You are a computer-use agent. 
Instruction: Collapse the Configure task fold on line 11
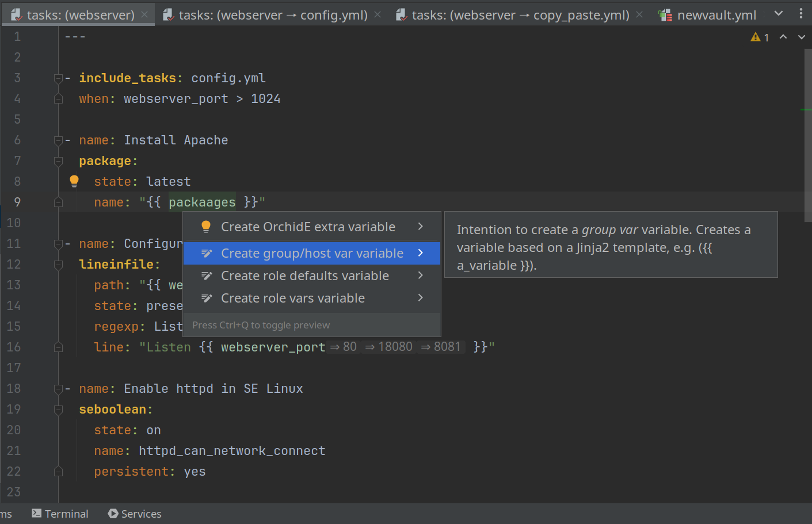[x=58, y=244]
